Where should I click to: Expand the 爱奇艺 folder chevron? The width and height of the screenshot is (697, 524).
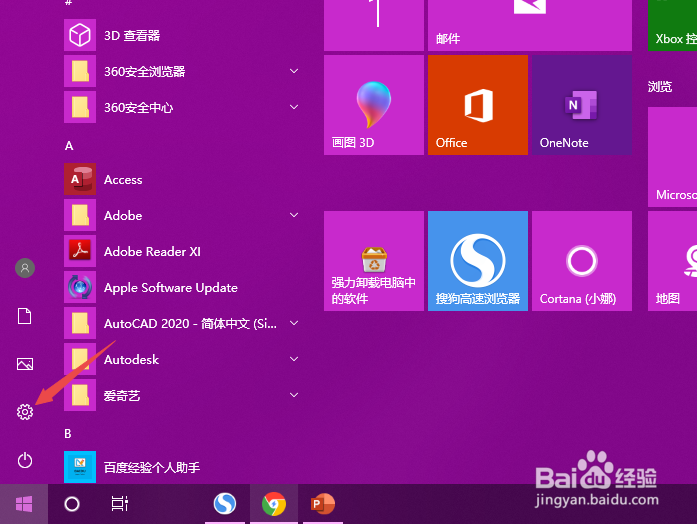coord(294,395)
